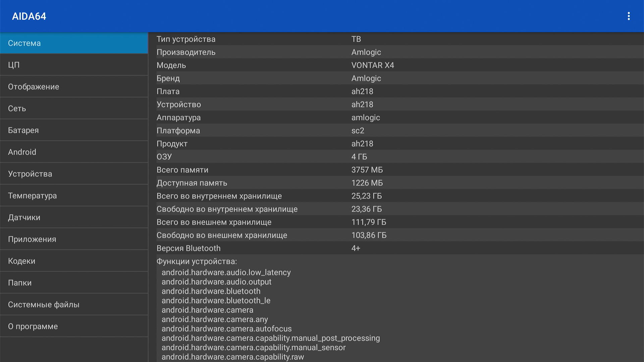The image size is (644, 362).
Task: Go to the Батарея section
Action: click(74, 130)
